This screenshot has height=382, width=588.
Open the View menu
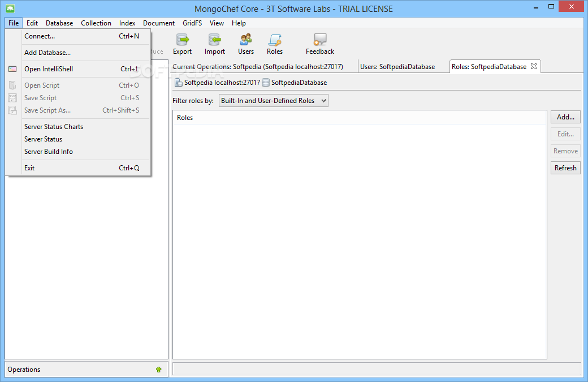pyautogui.click(x=217, y=23)
